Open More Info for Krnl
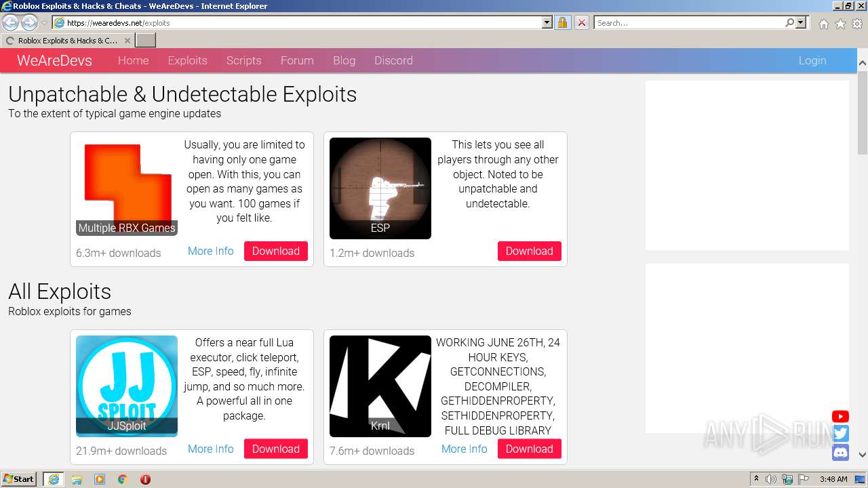This screenshot has width=868, height=488. (x=464, y=449)
